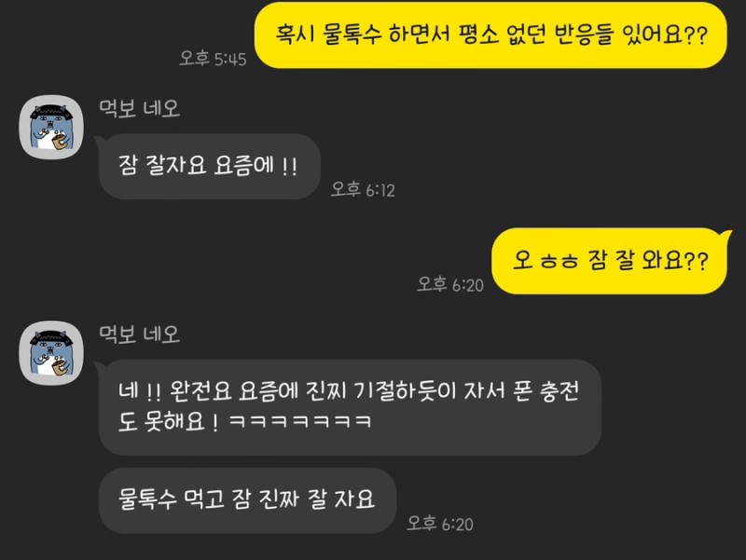Open the lower 먹보 네오 profile avatar
Image resolution: width=746 pixels, height=560 pixels.
(51, 353)
